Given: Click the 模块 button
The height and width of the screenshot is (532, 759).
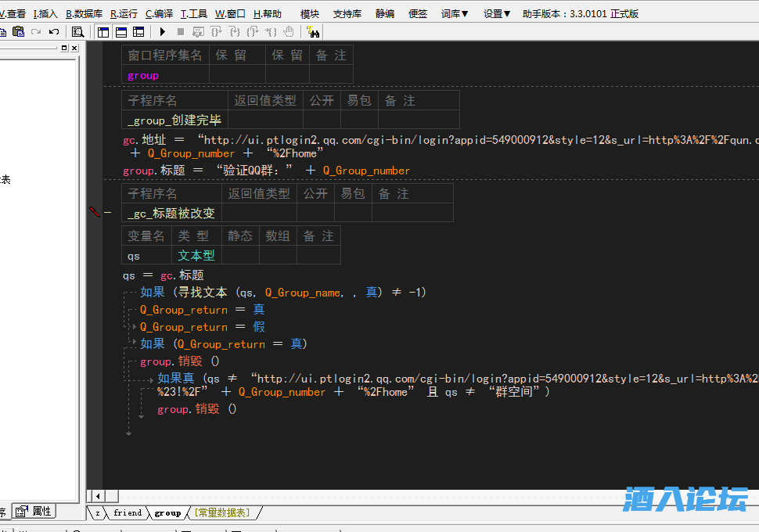Looking at the screenshot, I should tap(310, 13).
